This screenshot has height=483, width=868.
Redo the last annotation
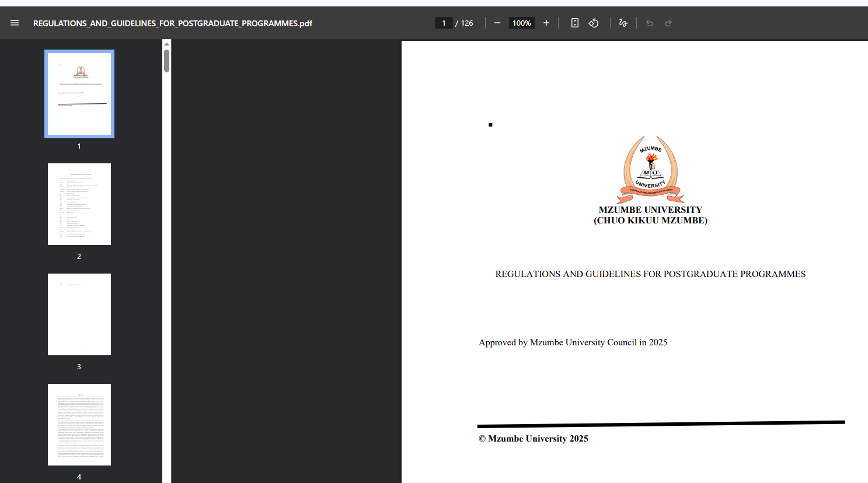click(667, 23)
